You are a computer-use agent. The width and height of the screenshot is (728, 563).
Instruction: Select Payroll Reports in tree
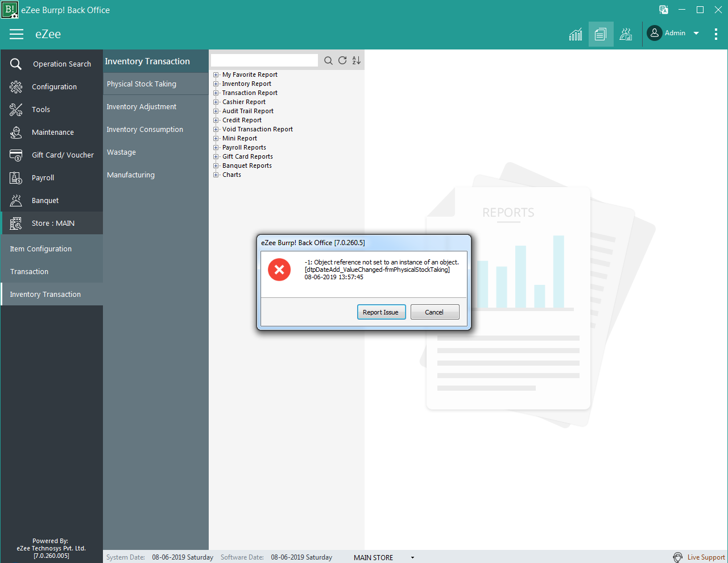(244, 147)
